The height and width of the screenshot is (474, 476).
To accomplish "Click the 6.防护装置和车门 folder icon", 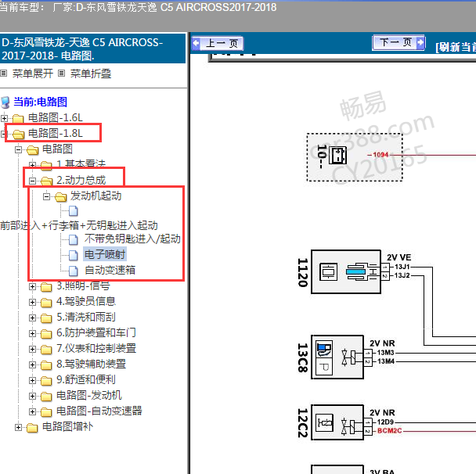I will click(x=46, y=333).
